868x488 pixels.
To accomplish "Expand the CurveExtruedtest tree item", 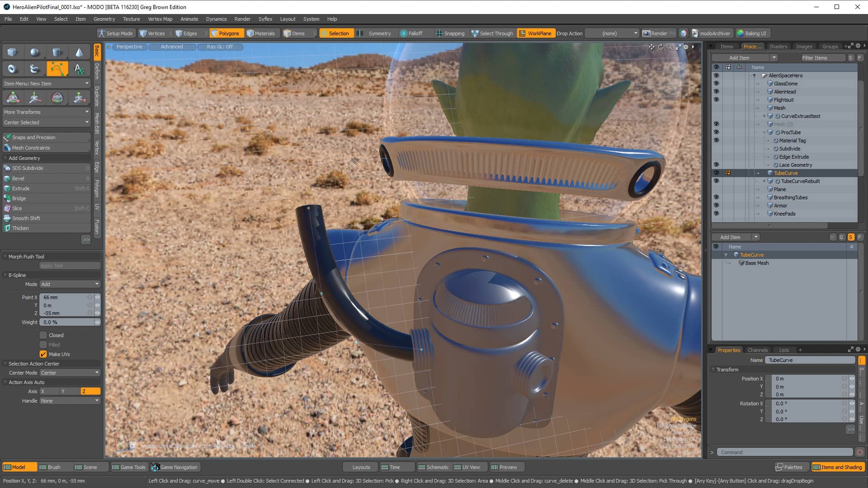I will [764, 116].
